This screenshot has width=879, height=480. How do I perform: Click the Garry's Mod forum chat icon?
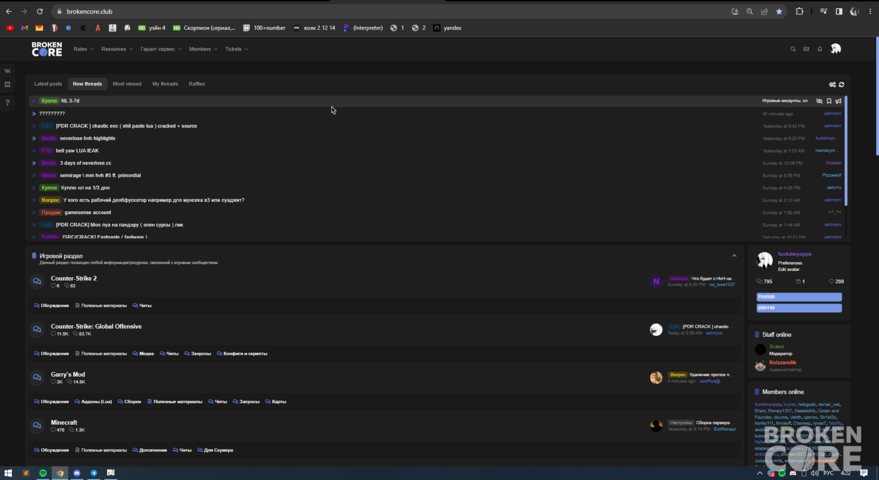(x=37, y=377)
